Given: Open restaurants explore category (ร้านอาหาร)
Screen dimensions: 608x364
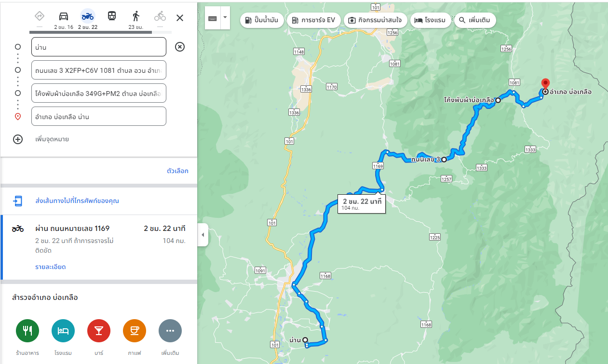Looking at the screenshot, I should (27, 331).
